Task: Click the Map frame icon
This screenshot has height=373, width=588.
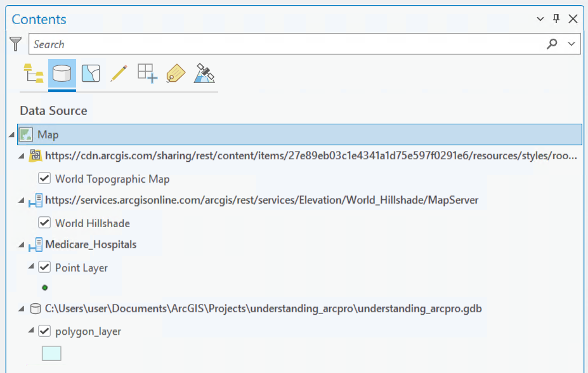Action: click(26, 134)
